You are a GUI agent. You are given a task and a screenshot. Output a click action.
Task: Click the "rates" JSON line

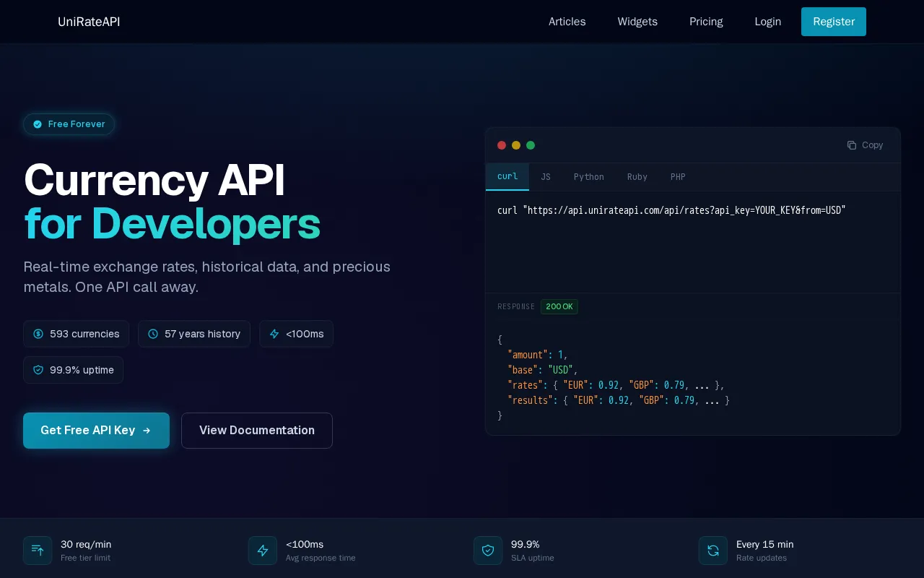(x=616, y=385)
